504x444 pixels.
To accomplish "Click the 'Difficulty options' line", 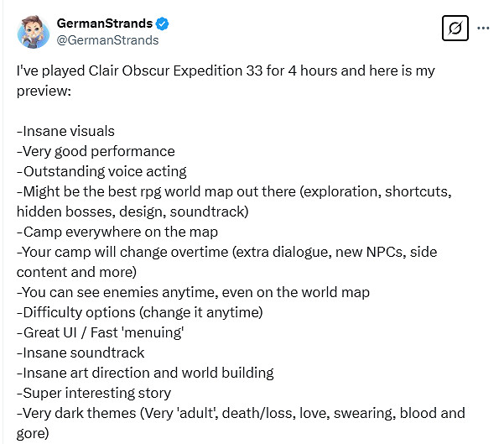I will (x=139, y=312).
